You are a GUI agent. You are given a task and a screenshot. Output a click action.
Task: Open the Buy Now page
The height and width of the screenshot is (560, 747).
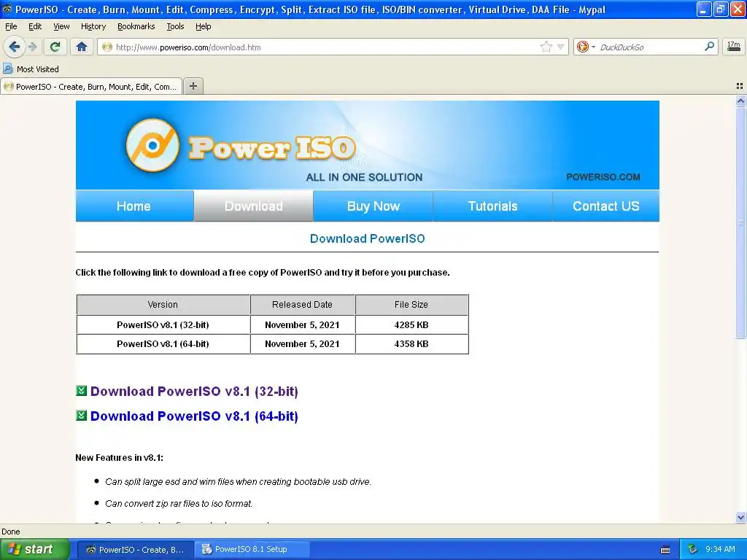pos(373,206)
